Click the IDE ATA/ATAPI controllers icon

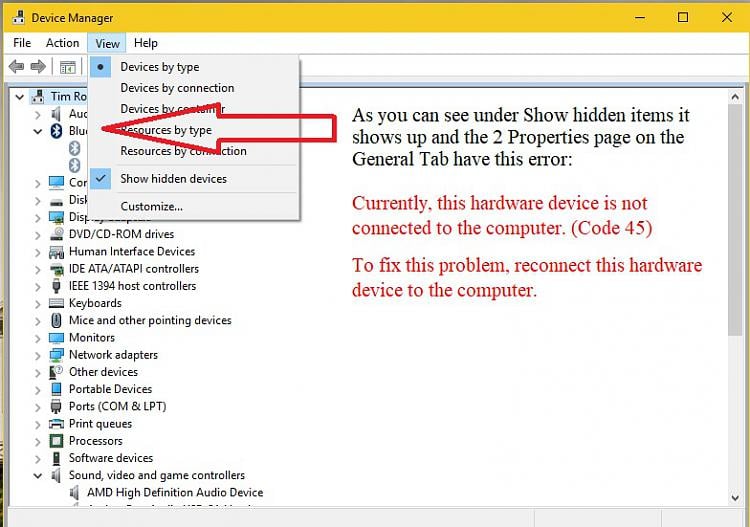point(56,269)
